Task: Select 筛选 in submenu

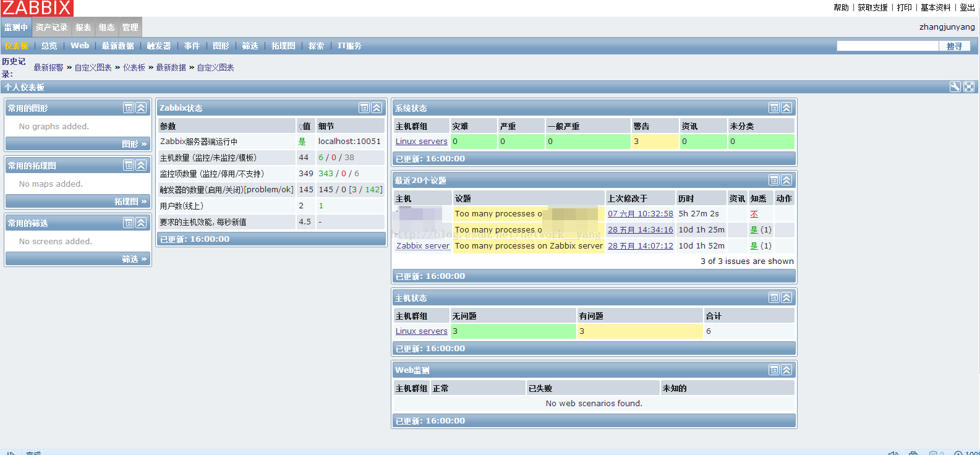Action: (x=250, y=46)
